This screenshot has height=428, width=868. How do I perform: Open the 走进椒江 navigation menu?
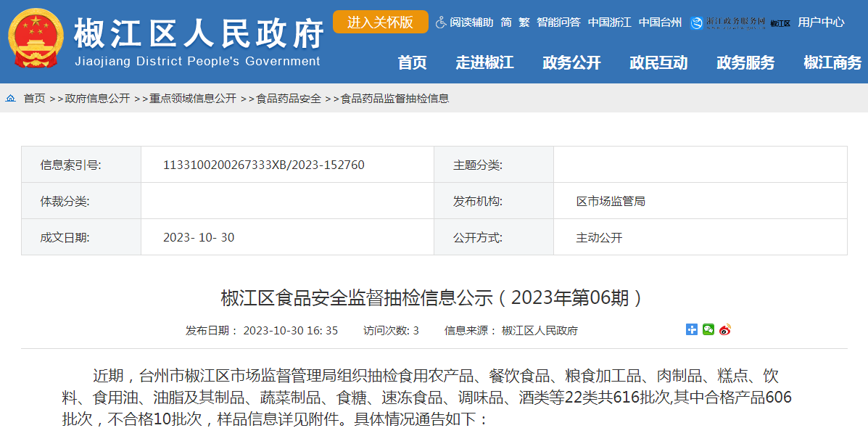[x=484, y=63]
